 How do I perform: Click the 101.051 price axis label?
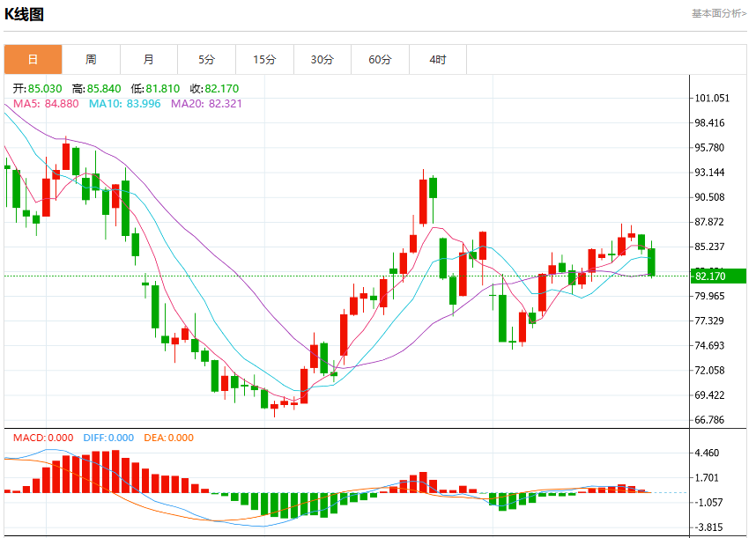point(712,98)
